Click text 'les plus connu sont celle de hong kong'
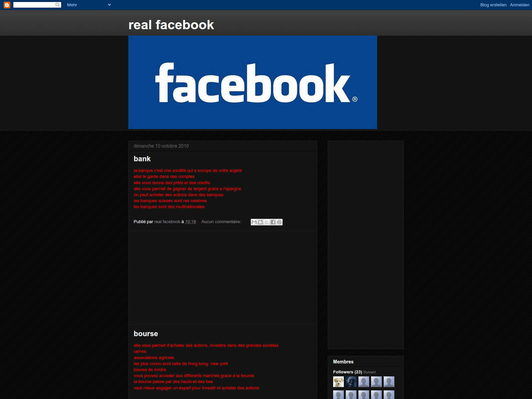 (x=171, y=364)
